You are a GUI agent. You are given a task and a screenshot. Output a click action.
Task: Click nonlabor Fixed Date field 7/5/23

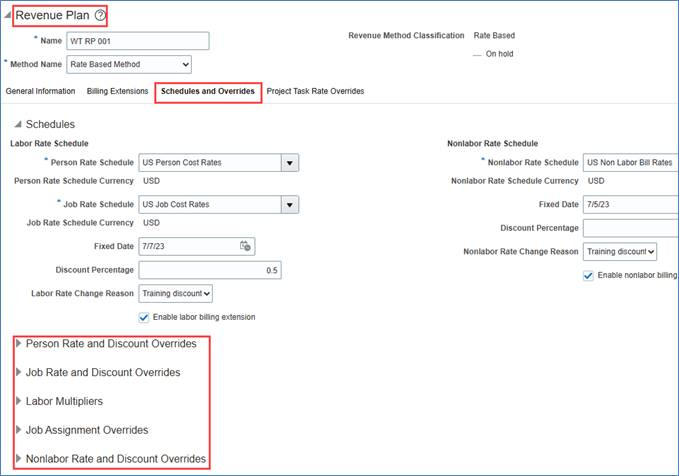[x=630, y=204]
